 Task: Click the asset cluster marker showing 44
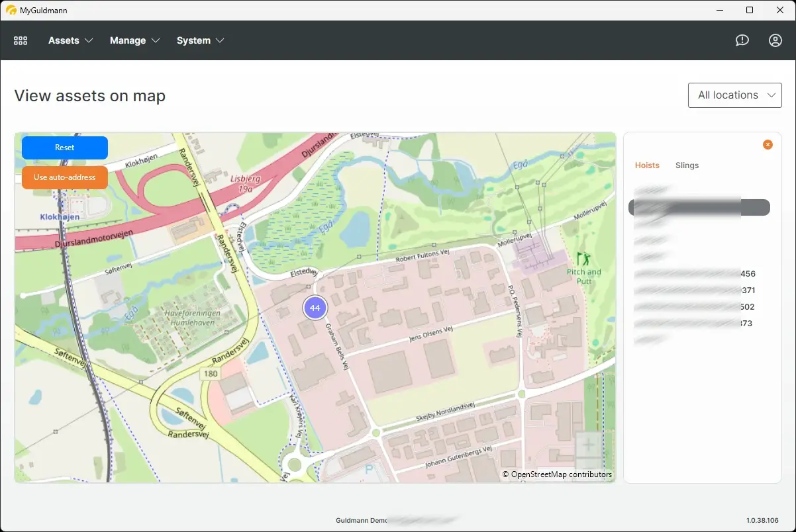click(315, 307)
